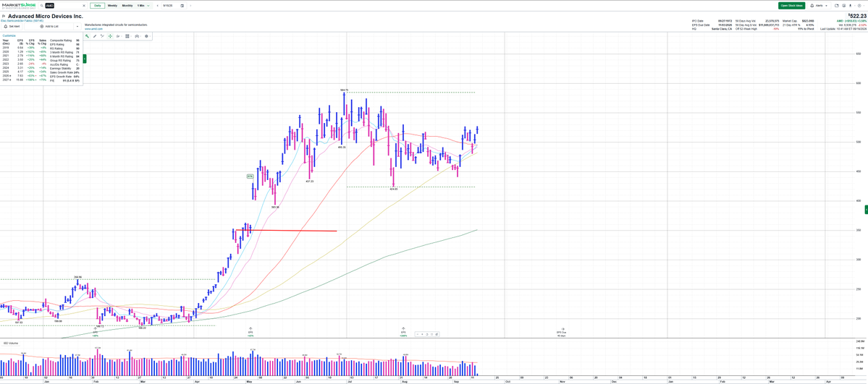Click the Acc/Dis Rating row

tap(65, 65)
